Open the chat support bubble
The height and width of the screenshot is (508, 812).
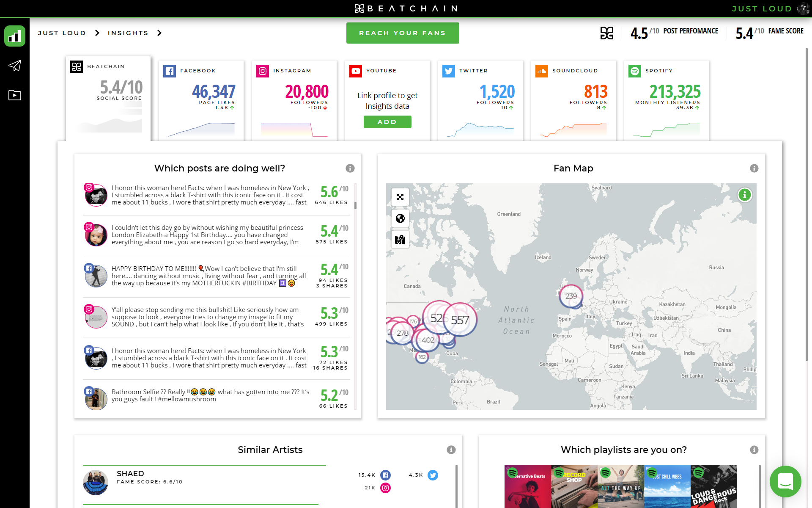[785, 481]
